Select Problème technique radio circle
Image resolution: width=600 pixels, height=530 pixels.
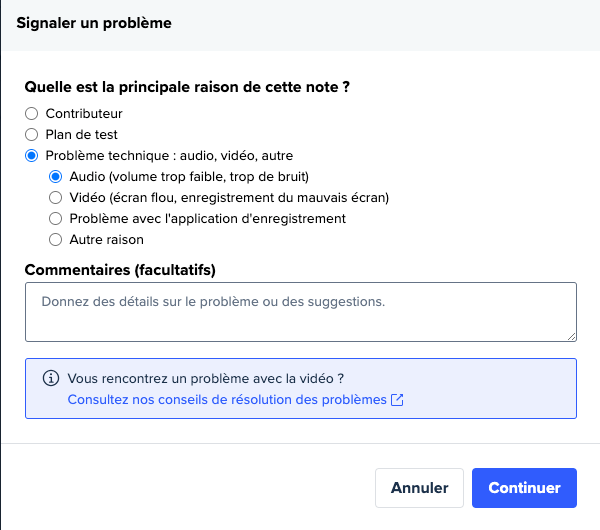(x=31, y=156)
